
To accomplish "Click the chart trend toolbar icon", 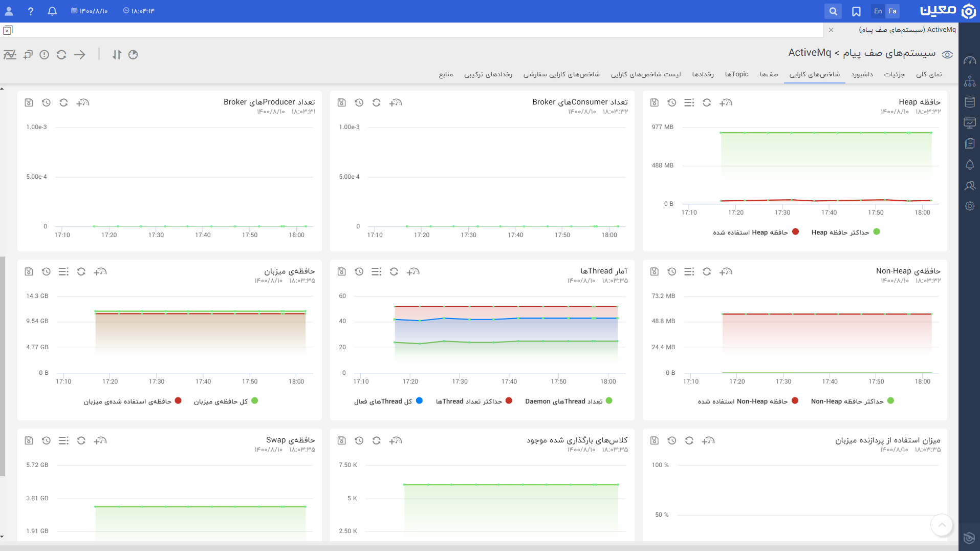I will tap(10, 55).
